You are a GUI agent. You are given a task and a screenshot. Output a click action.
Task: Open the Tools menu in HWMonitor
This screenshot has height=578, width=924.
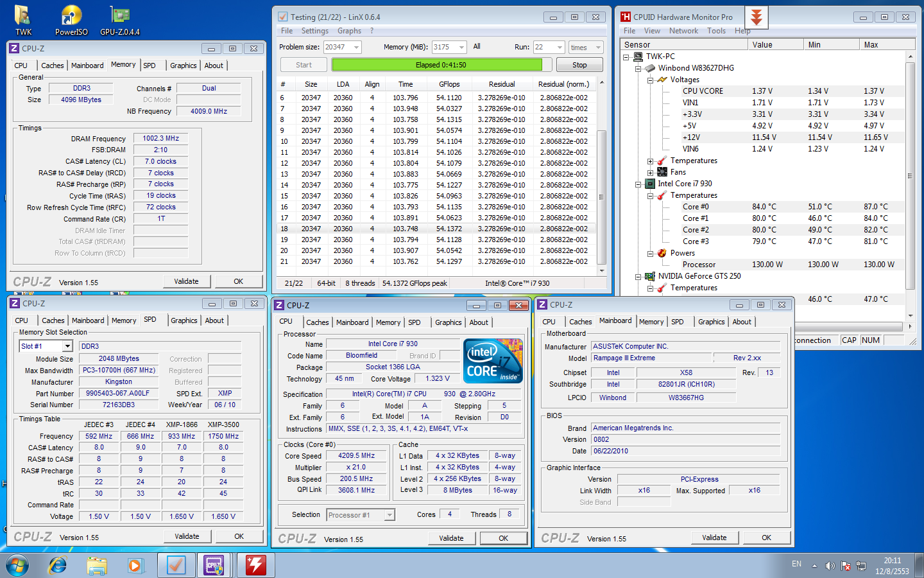click(x=716, y=31)
